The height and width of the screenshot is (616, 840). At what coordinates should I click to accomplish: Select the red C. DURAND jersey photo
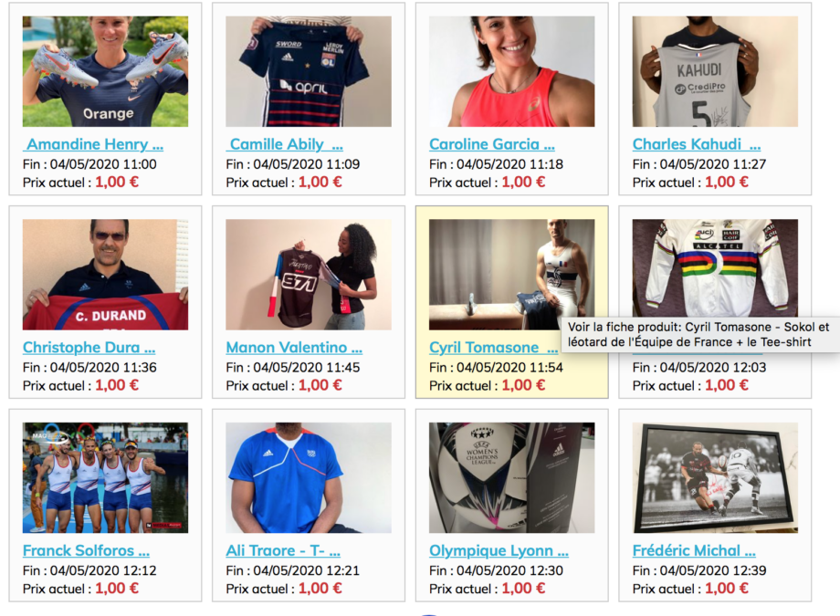pos(106,275)
